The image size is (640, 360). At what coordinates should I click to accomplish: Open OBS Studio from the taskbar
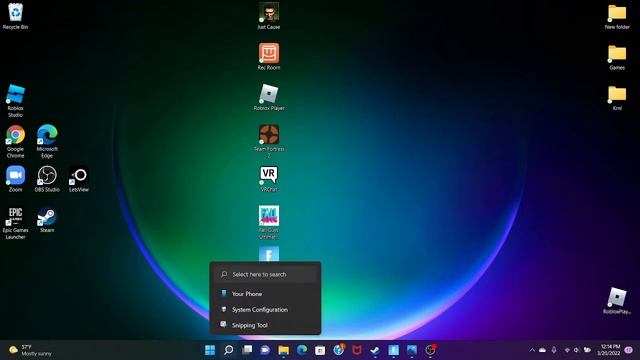coord(430,350)
